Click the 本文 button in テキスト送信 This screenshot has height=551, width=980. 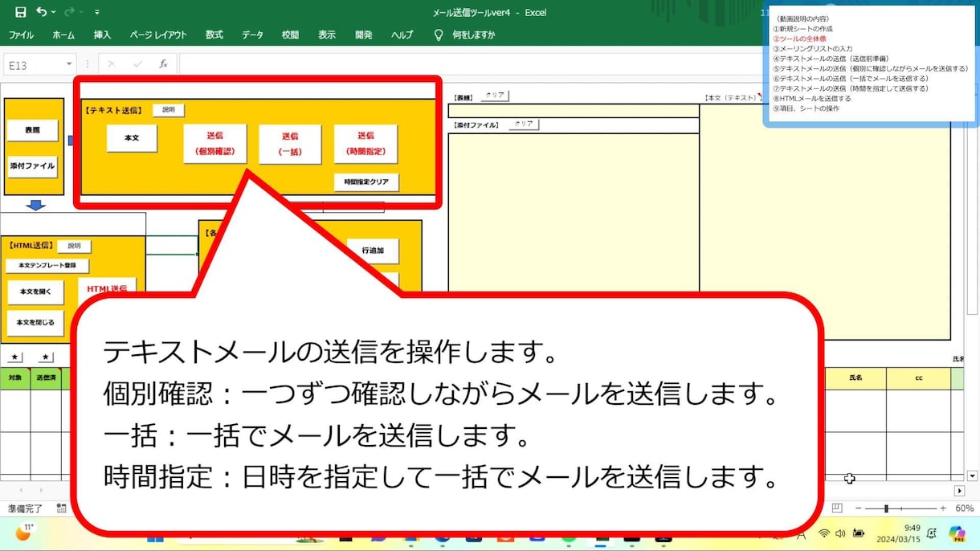pos(132,138)
